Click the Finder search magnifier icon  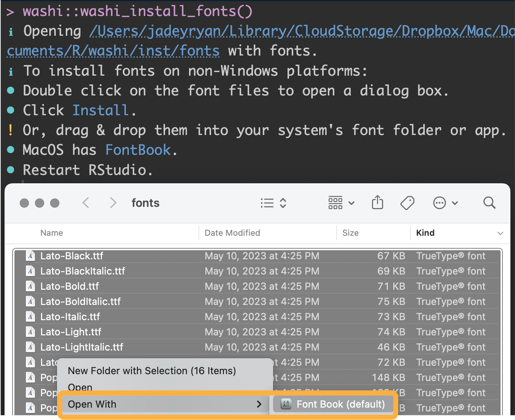pos(489,203)
